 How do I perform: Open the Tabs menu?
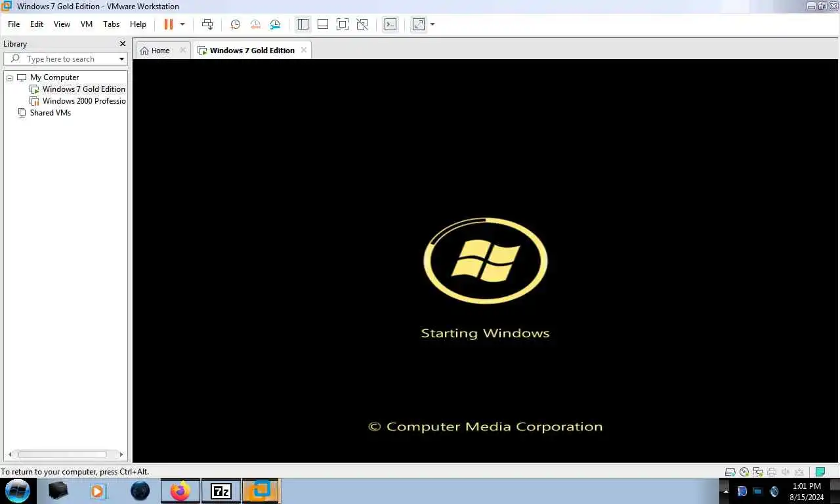112,24
